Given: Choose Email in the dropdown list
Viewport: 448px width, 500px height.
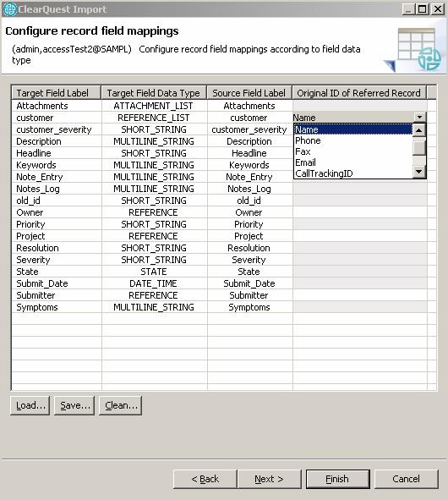Looking at the screenshot, I should [x=353, y=162].
